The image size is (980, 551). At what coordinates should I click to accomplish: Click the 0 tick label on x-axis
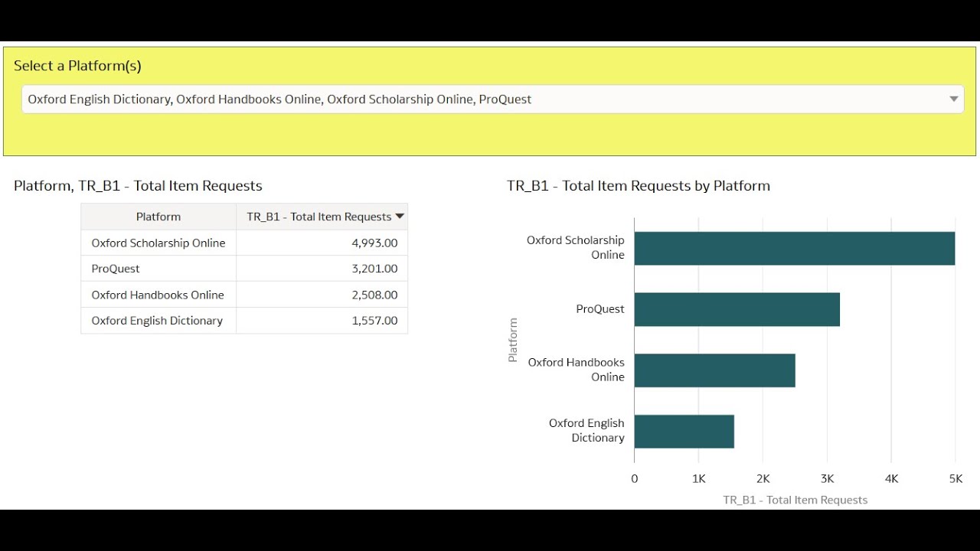coord(634,478)
